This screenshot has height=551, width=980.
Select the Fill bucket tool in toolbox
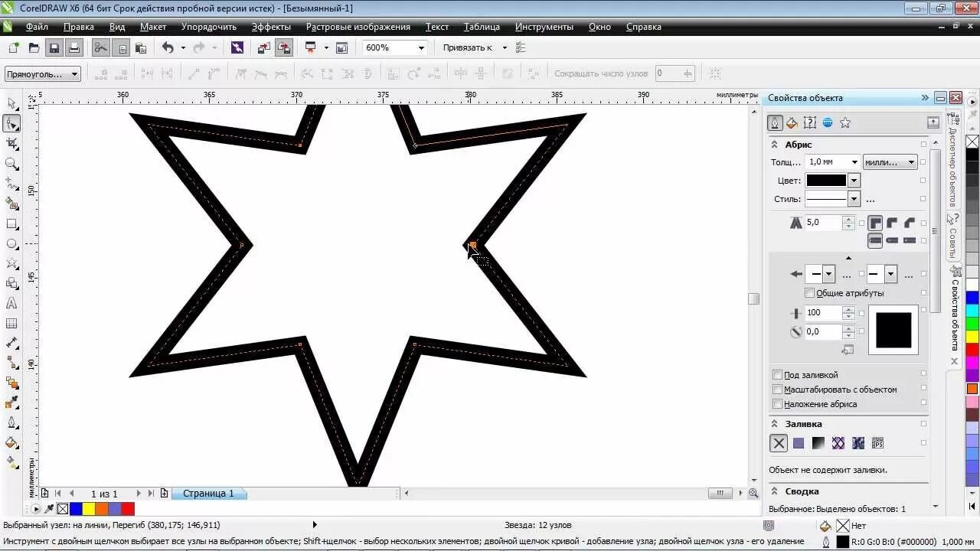click(11, 442)
